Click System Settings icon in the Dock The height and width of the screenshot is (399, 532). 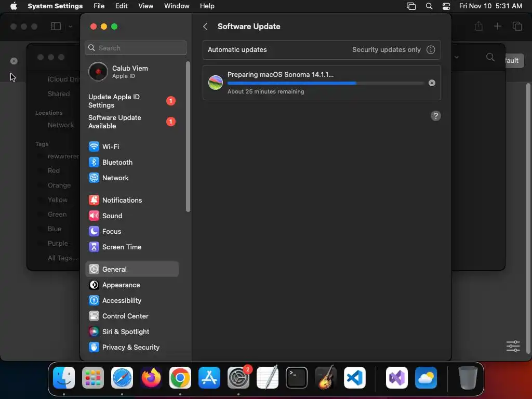(x=238, y=378)
